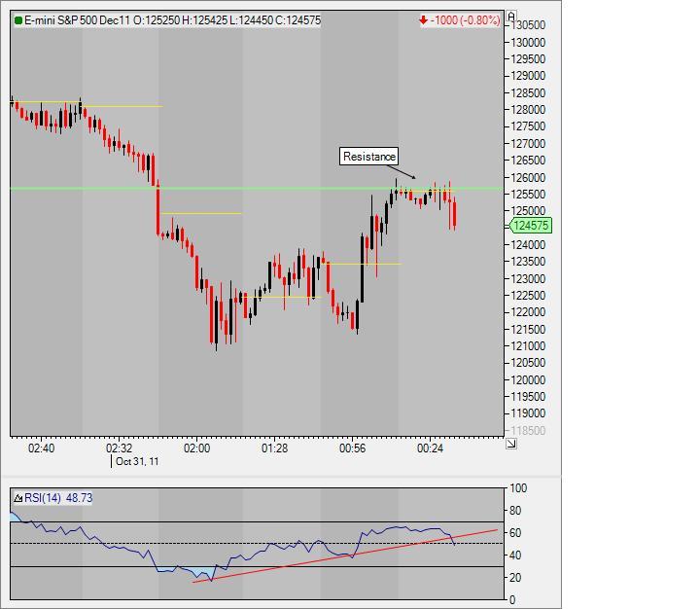
Task: Click the -1000 (-0.80%) change label
Action: [x=465, y=20]
